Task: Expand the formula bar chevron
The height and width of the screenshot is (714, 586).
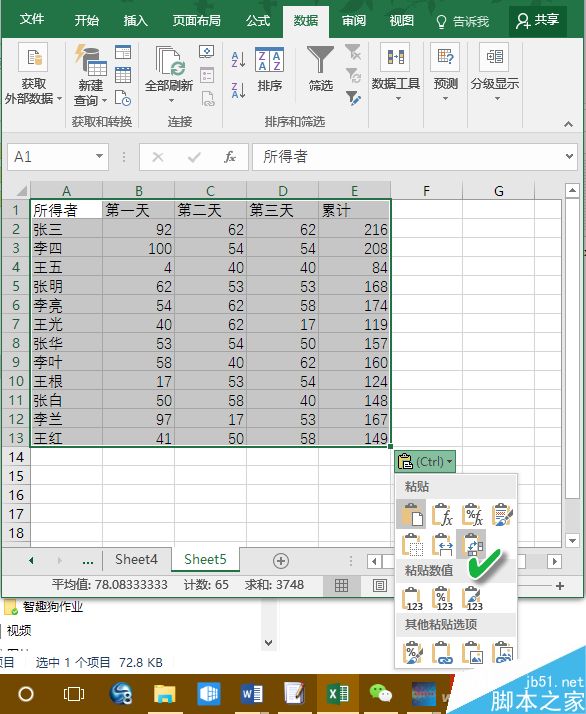Action: 569,156
